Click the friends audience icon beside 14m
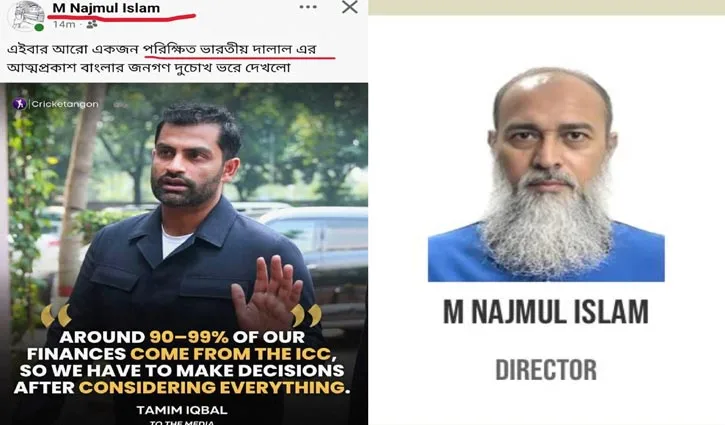Image resolution: width=725 pixels, height=425 pixels. coord(92,24)
